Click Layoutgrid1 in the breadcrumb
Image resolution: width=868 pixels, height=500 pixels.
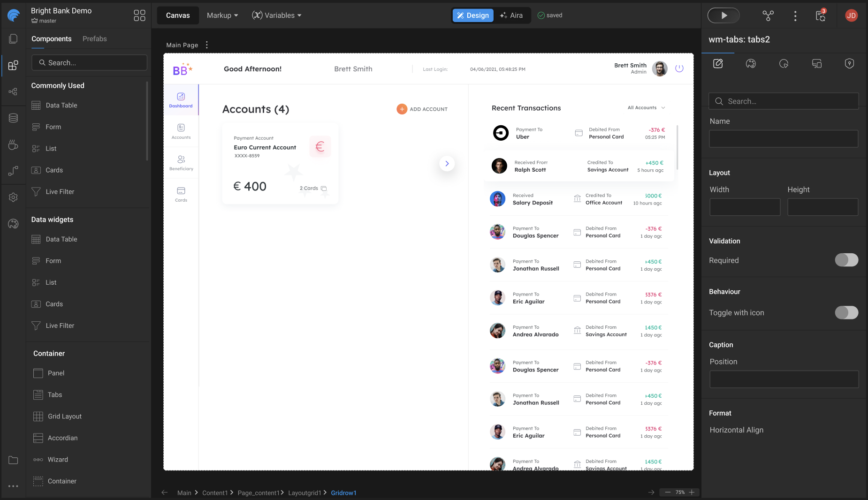pos(305,493)
